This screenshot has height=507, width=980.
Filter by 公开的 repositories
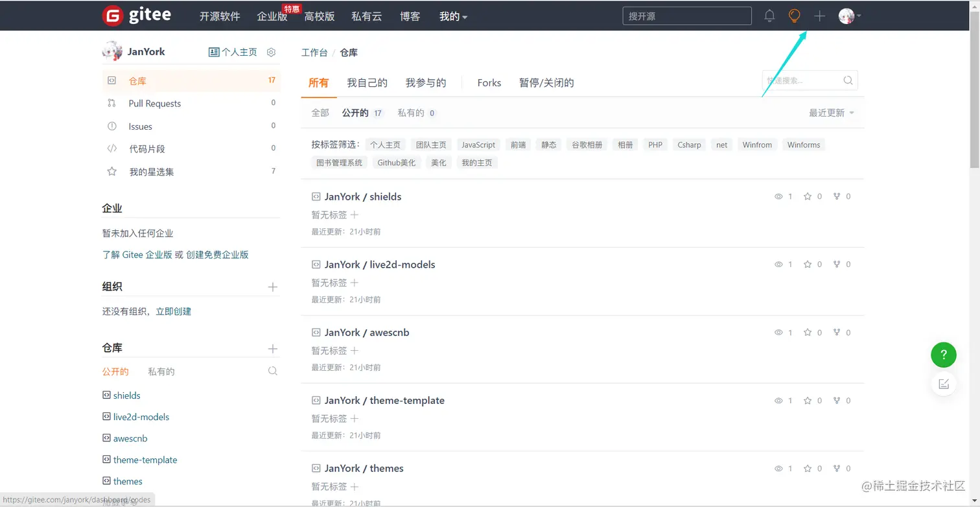point(362,113)
